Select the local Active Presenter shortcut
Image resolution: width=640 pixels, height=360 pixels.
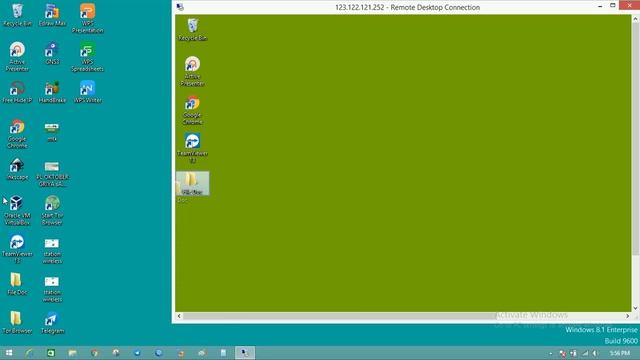(x=17, y=57)
